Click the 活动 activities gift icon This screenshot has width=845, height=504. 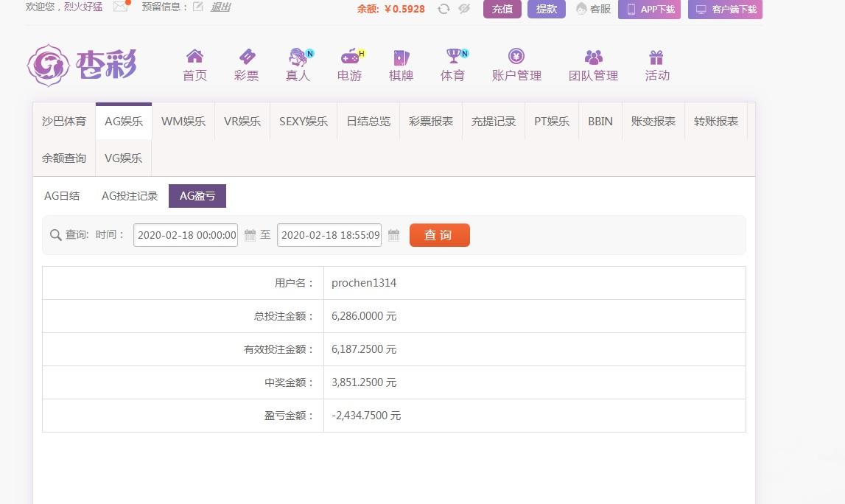click(656, 64)
